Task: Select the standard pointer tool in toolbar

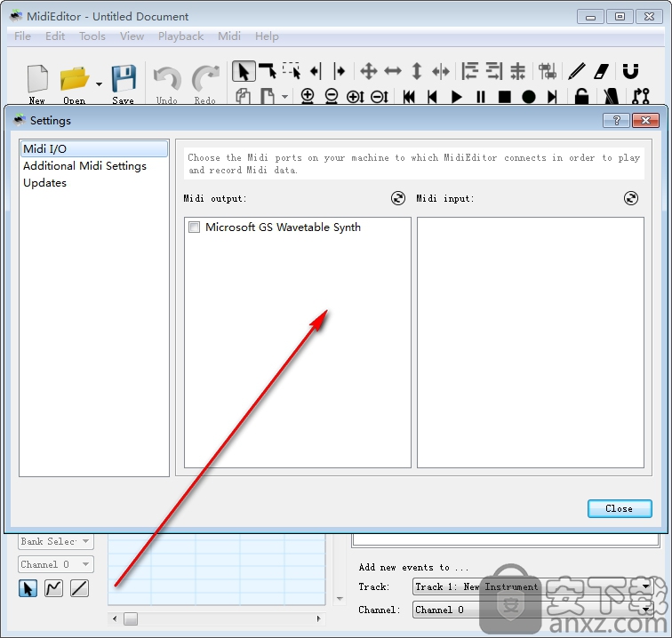Action: 244,71
